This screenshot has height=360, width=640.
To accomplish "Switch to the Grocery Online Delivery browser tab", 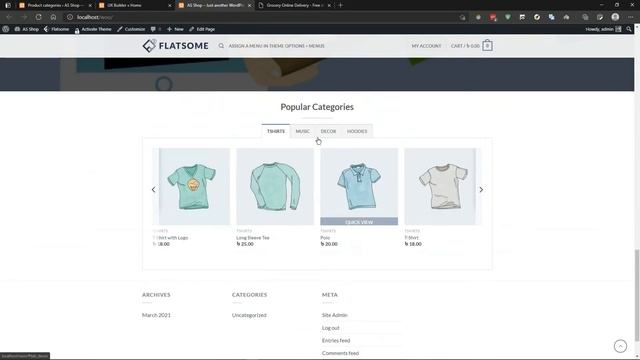I will (x=295, y=5).
